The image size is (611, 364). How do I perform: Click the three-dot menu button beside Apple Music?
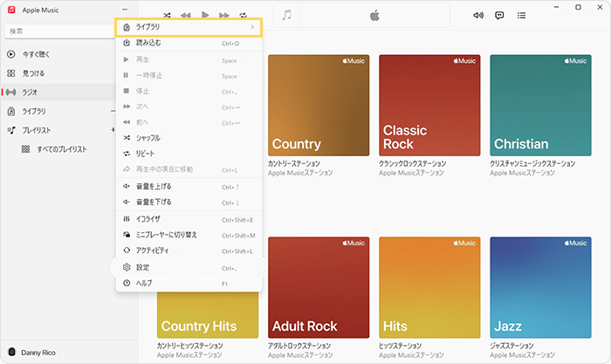coord(125,10)
